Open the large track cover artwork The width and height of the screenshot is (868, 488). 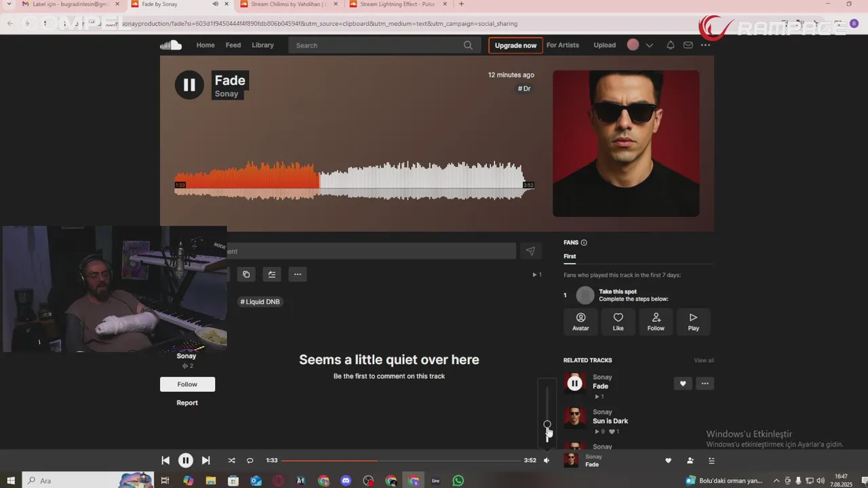coord(626,144)
